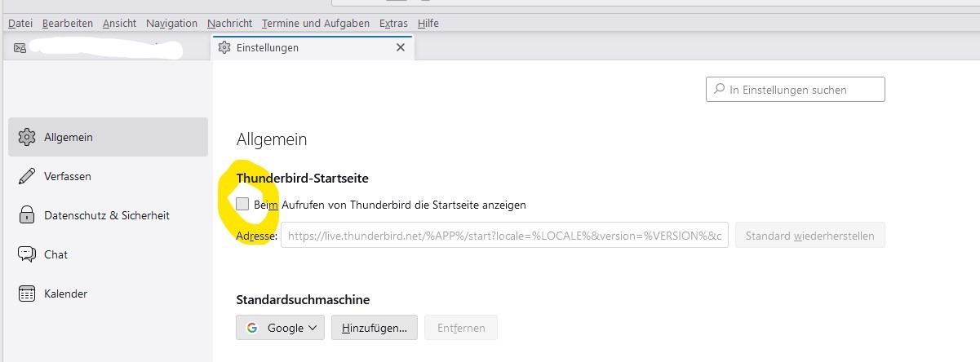Click the gear icon on Einstellungen tab
The width and height of the screenshot is (980, 362).
coord(224,48)
